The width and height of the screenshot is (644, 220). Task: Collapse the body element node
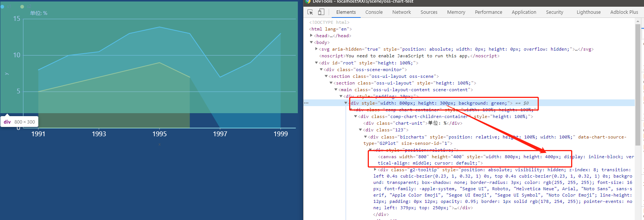tap(311, 42)
